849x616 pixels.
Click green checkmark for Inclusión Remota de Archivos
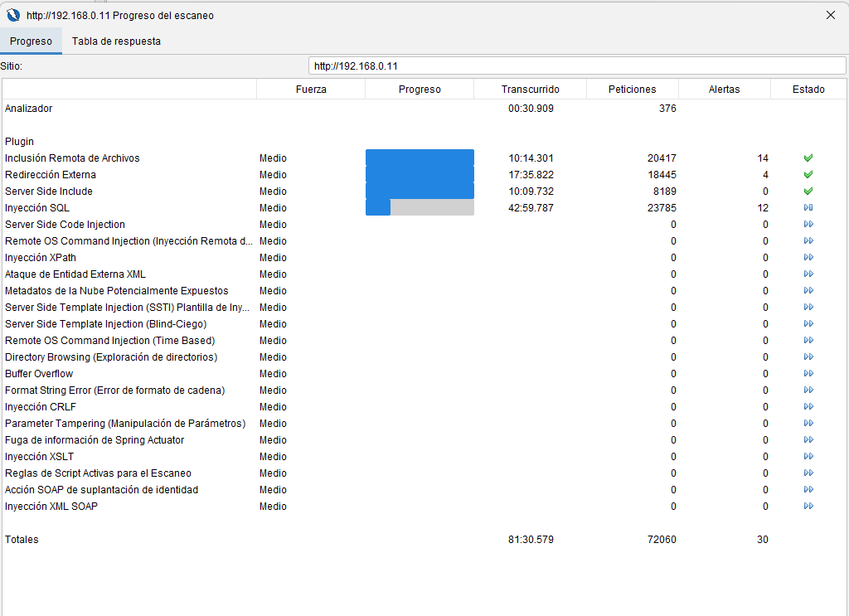[x=808, y=158]
